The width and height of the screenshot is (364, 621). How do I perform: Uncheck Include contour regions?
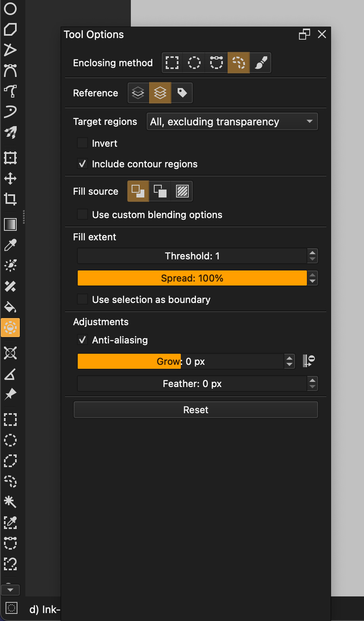(82, 164)
